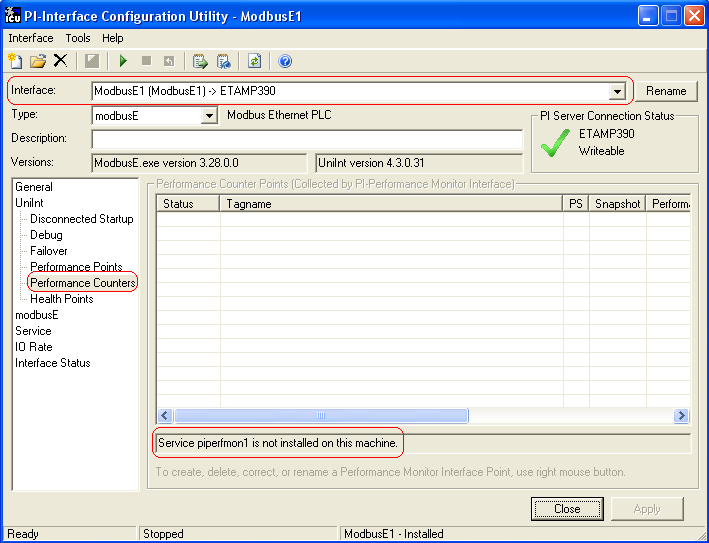This screenshot has width=709, height=543.
Task: Click horizontal scrollbar left arrow
Action: (x=165, y=416)
